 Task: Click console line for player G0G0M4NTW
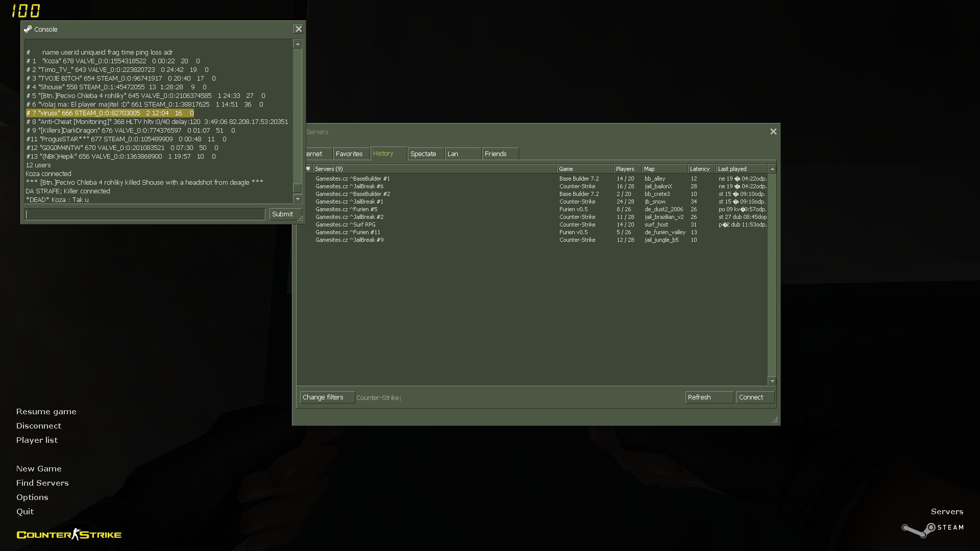point(122,148)
